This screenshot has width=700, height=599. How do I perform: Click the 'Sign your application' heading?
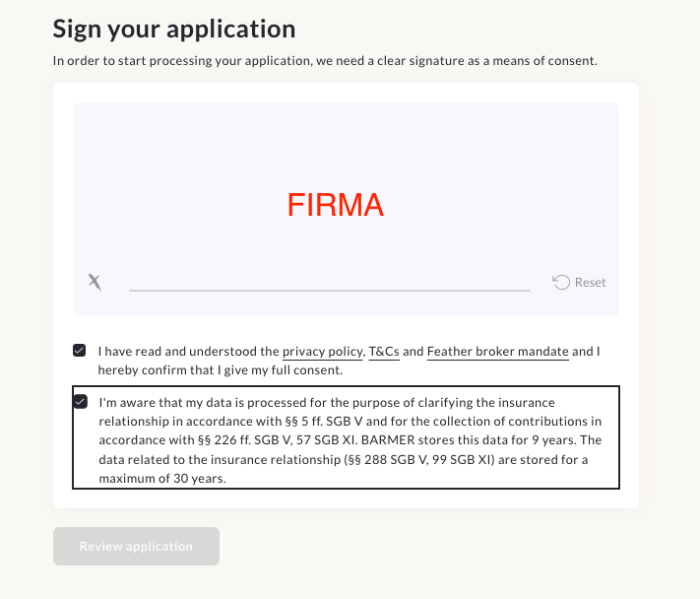(x=173, y=28)
